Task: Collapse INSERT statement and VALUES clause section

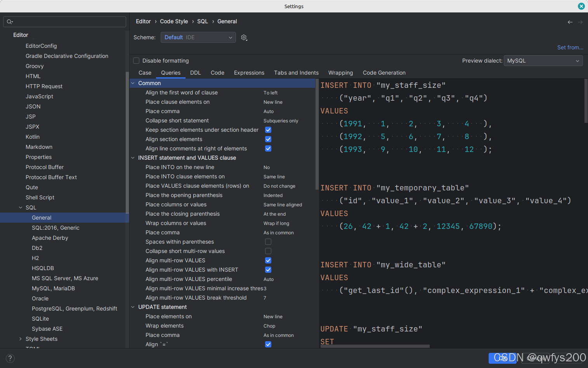Action: (x=133, y=158)
